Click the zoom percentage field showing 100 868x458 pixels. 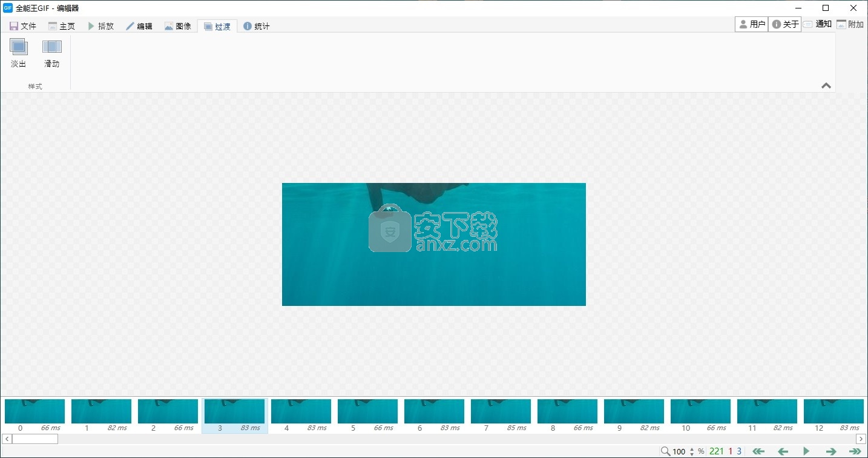(679, 451)
